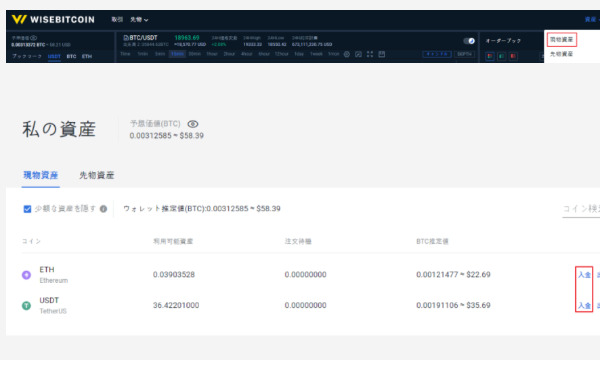Viewport: 600px width, 375px height.
Task: Select the green bids-only order book icon
Action: pyautogui.click(x=502, y=56)
